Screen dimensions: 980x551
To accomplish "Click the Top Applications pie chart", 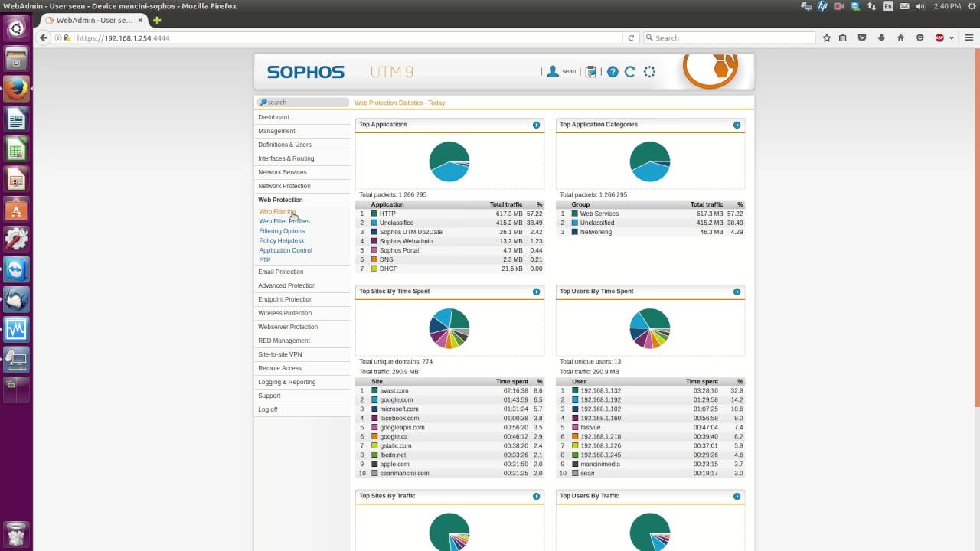I will 449,161.
